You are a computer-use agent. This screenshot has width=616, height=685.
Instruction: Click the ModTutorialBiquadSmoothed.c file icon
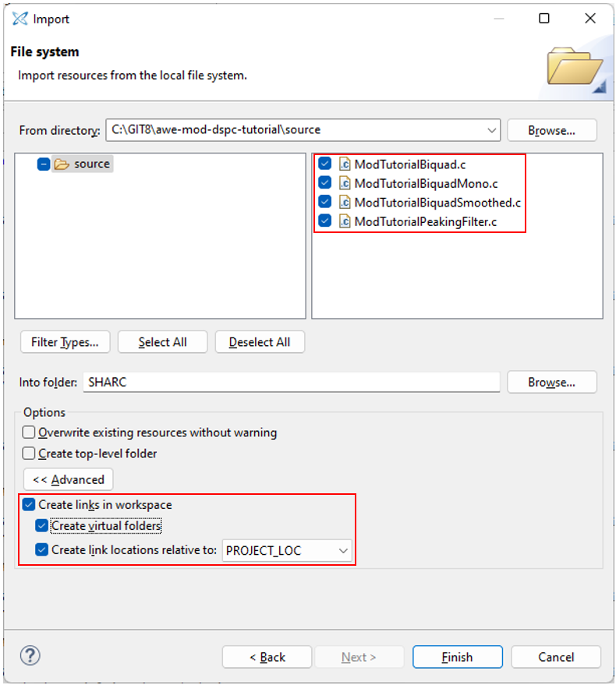pos(344,203)
